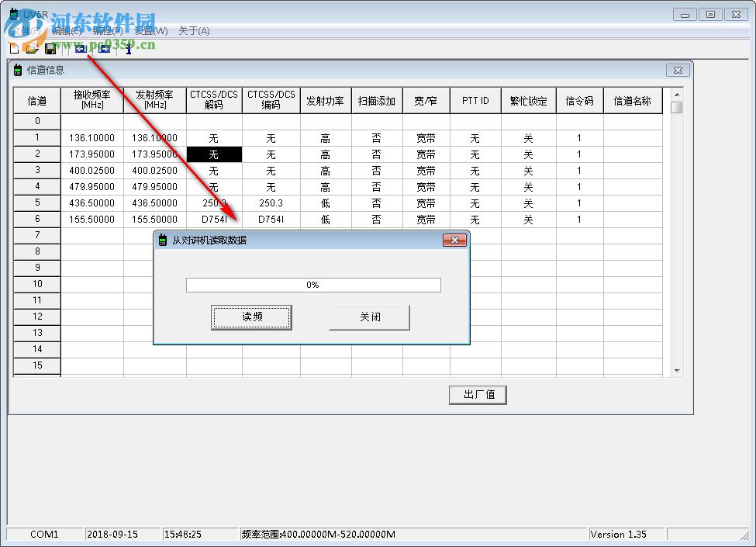The width and height of the screenshot is (756, 547).
Task: Select channel row header 7
Action: (37, 235)
